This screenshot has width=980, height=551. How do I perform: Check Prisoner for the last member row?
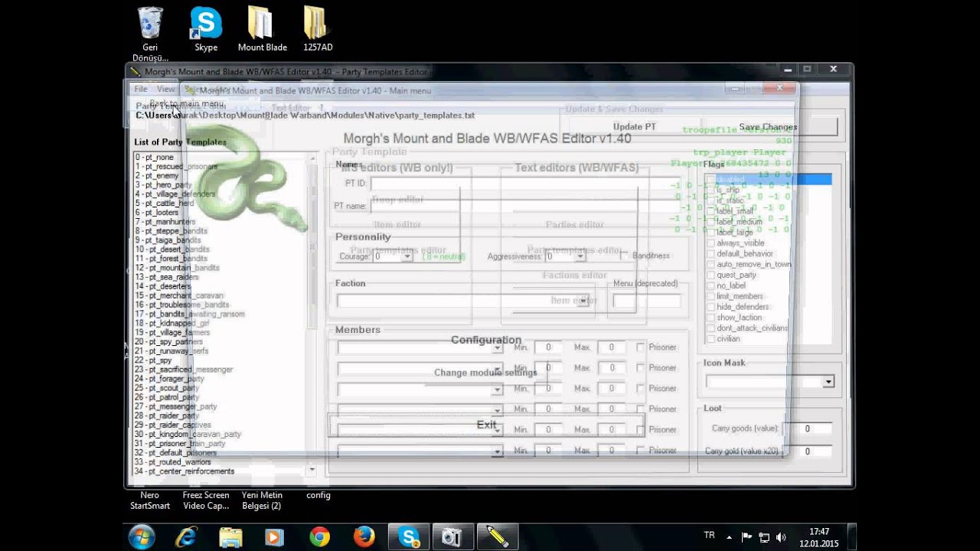pos(641,451)
